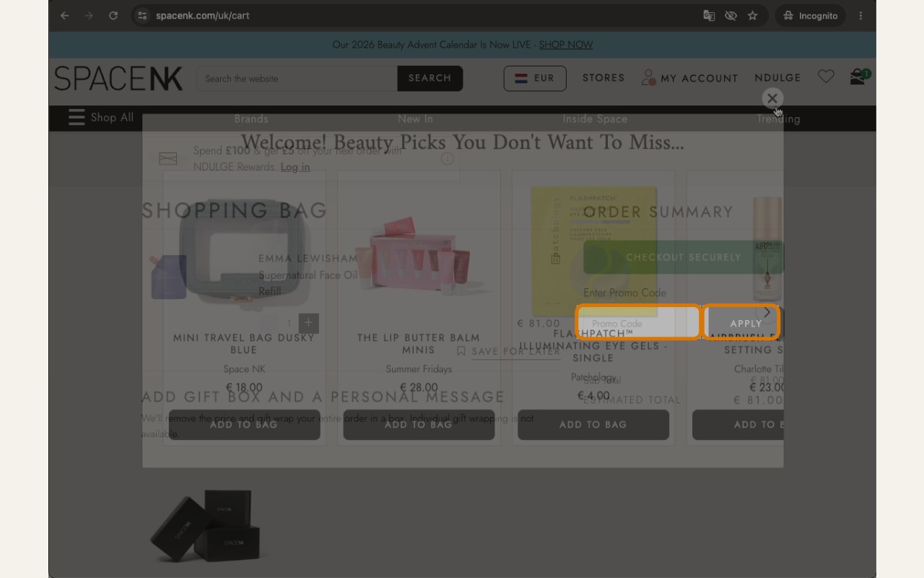Open the Inside Space menu

pos(595,118)
